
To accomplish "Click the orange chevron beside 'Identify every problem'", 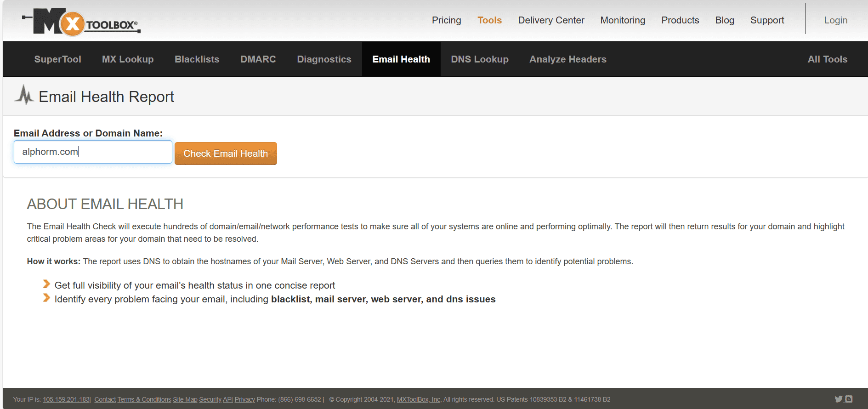I will (x=46, y=298).
